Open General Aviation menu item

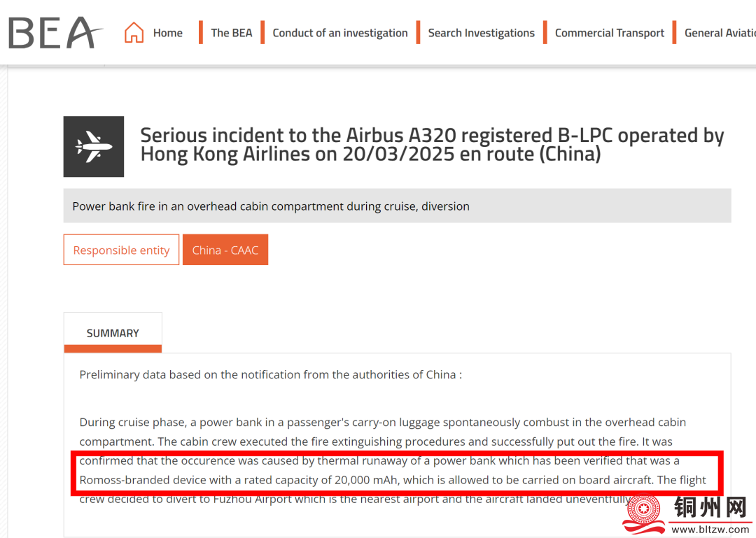click(720, 33)
